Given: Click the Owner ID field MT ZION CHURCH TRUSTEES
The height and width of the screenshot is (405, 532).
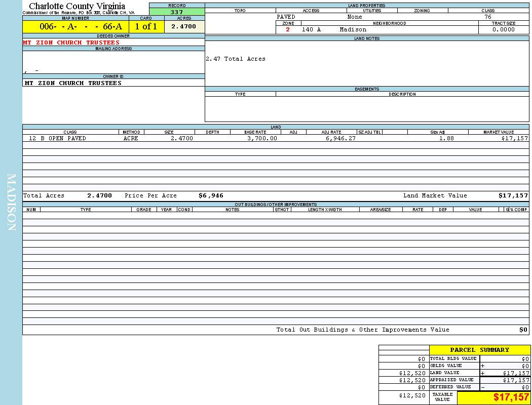Looking at the screenshot, I should tap(73, 83).
